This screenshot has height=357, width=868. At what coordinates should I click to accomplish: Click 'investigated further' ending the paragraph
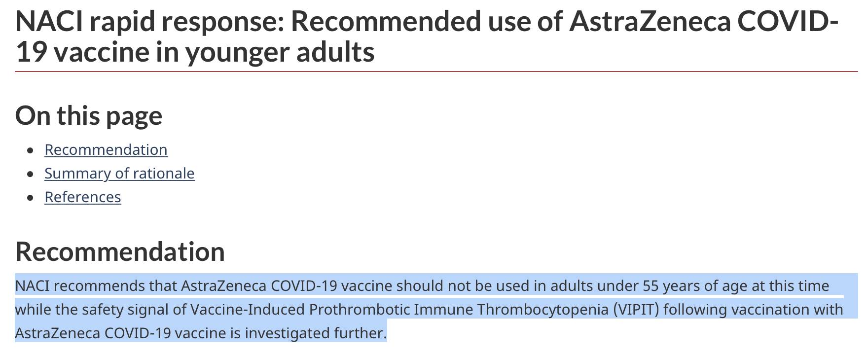(x=316, y=333)
